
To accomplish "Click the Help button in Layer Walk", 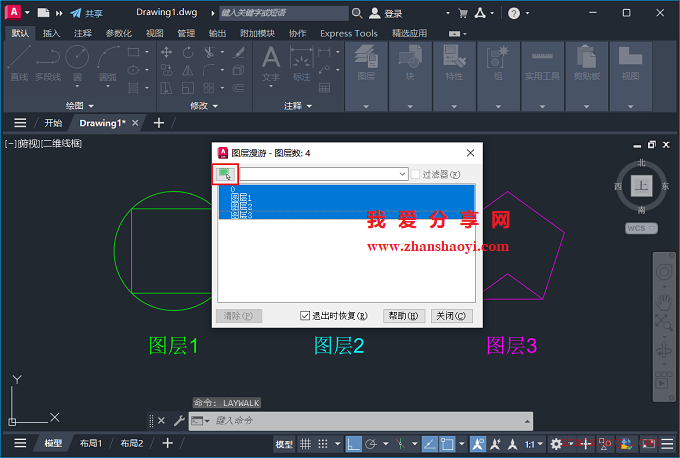I will [x=403, y=316].
